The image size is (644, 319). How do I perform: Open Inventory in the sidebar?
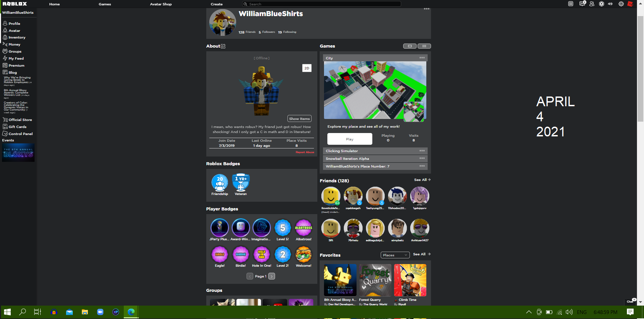pyautogui.click(x=14, y=37)
